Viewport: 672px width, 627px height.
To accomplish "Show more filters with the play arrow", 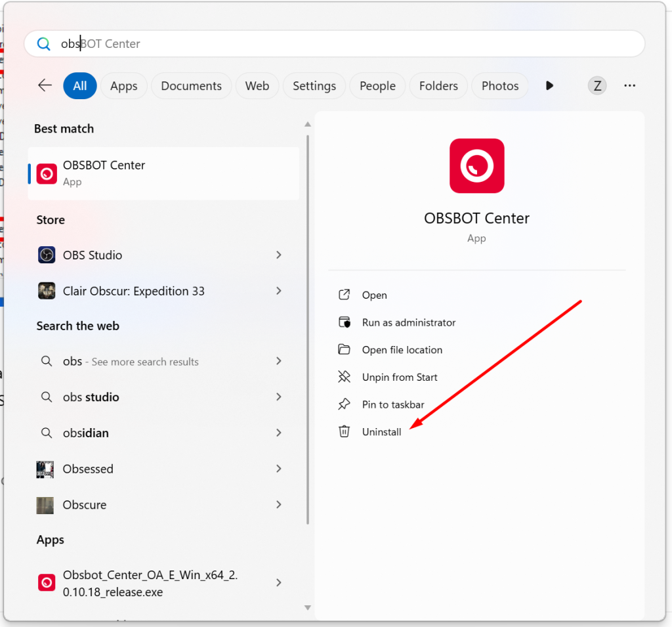I will tap(549, 86).
